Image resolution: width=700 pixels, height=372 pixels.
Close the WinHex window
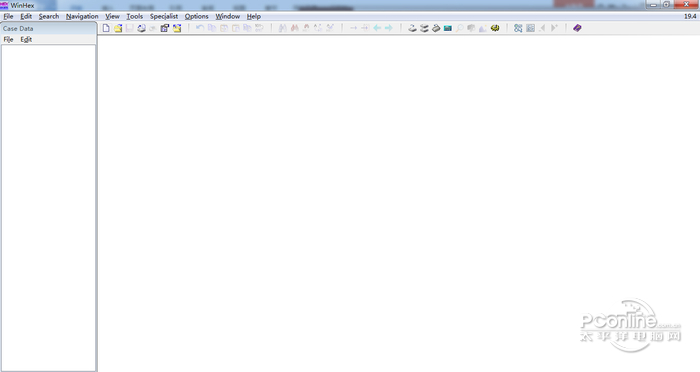[x=686, y=4]
